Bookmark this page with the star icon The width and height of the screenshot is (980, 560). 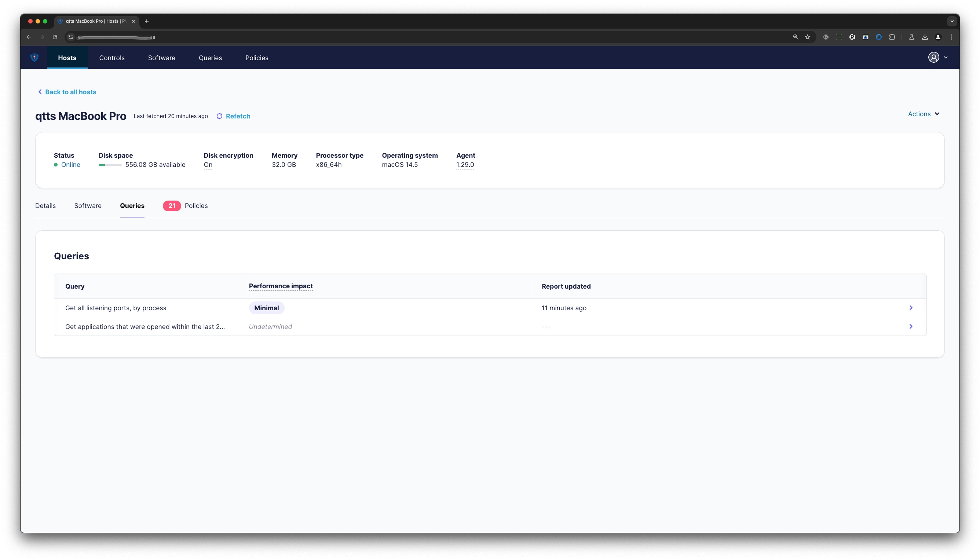pyautogui.click(x=807, y=37)
